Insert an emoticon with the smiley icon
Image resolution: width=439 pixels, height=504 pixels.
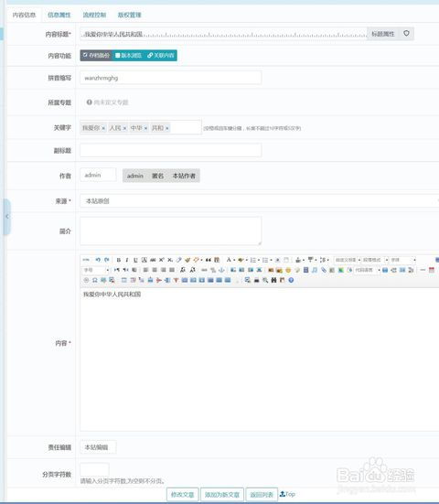click(x=288, y=270)
